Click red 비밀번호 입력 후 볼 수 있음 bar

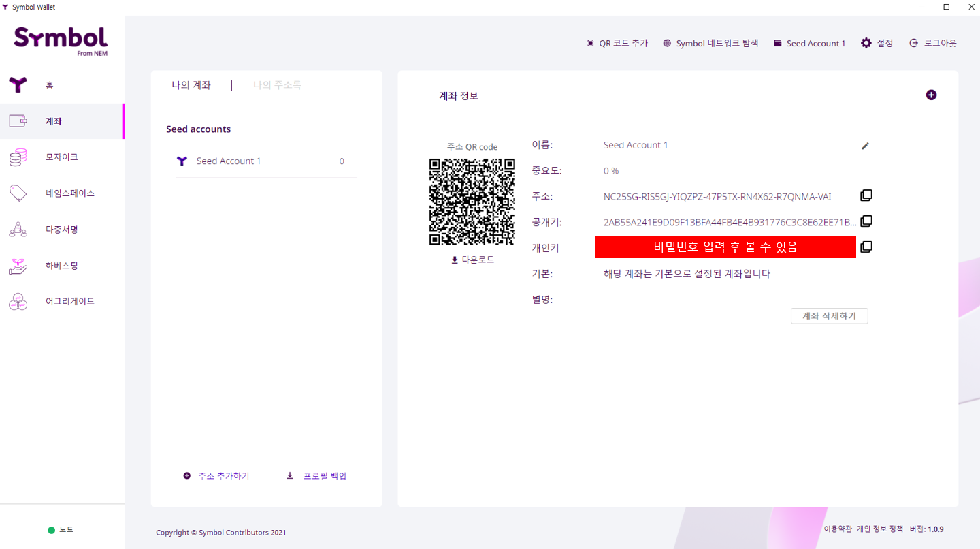pyautogui.click(x=725, y=247)
